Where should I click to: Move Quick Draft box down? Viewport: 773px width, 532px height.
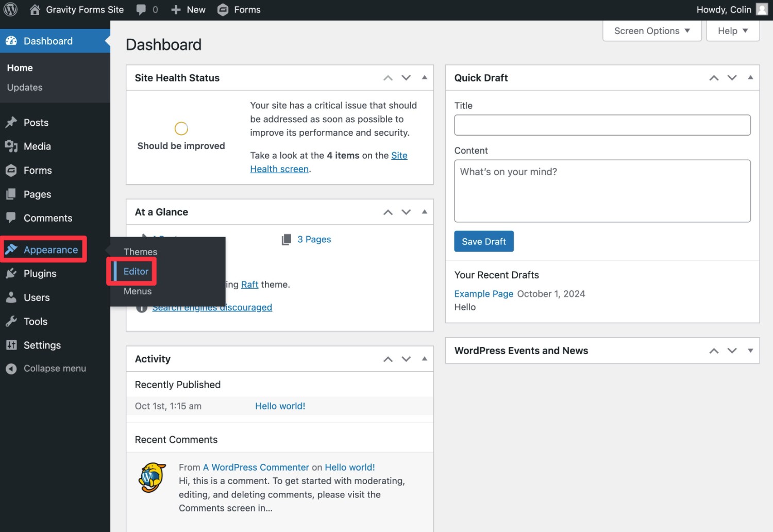pos(732,78)
